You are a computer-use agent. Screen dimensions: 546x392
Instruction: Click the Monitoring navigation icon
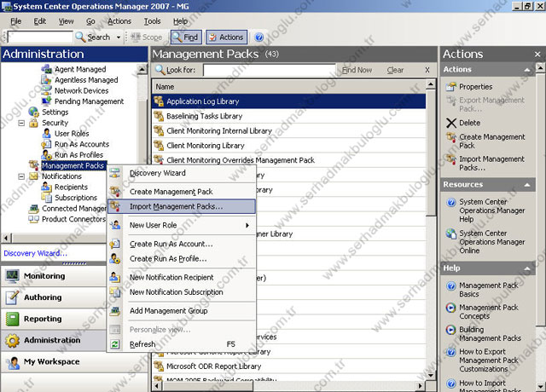tap(12, 276)
